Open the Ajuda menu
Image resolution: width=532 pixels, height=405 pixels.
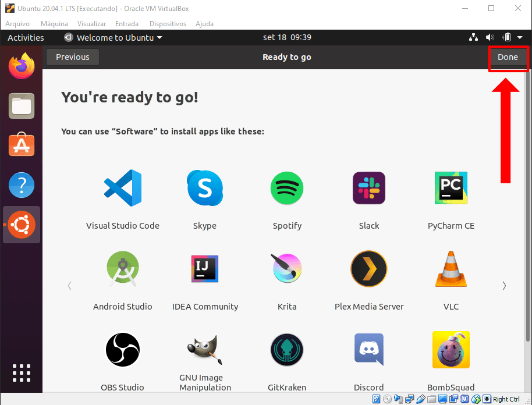[204, 24]
